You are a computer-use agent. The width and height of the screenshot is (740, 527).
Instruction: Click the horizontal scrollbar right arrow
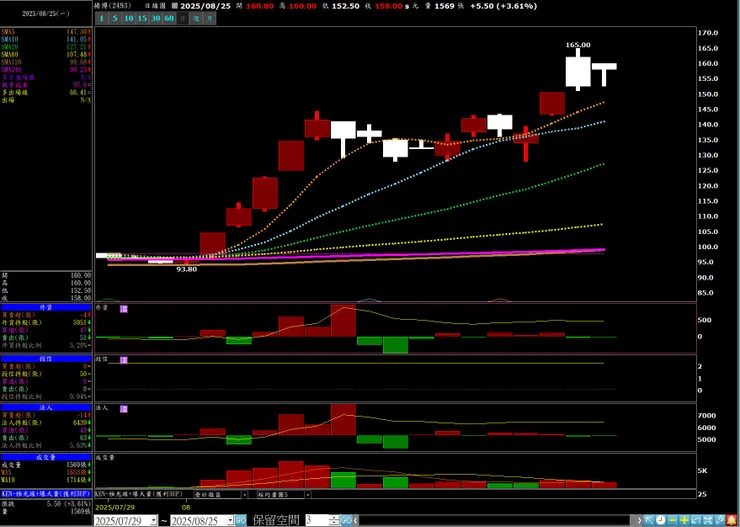click(639, 520)
